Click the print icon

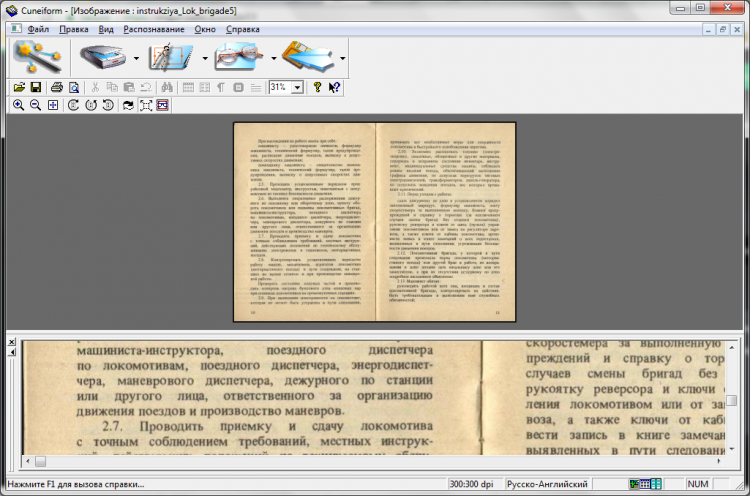57,88
